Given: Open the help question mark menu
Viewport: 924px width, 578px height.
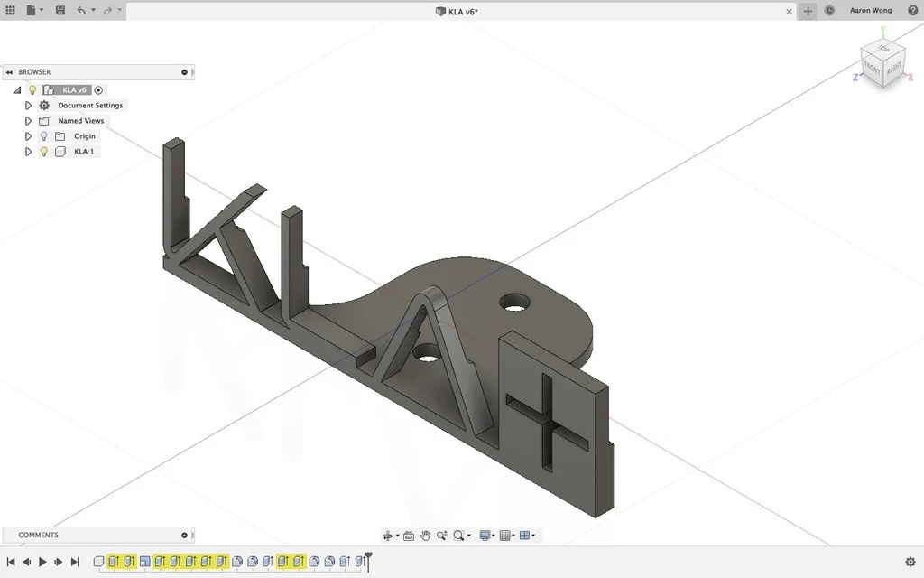Looking at the screenshot, I should (x=913, y=10).
